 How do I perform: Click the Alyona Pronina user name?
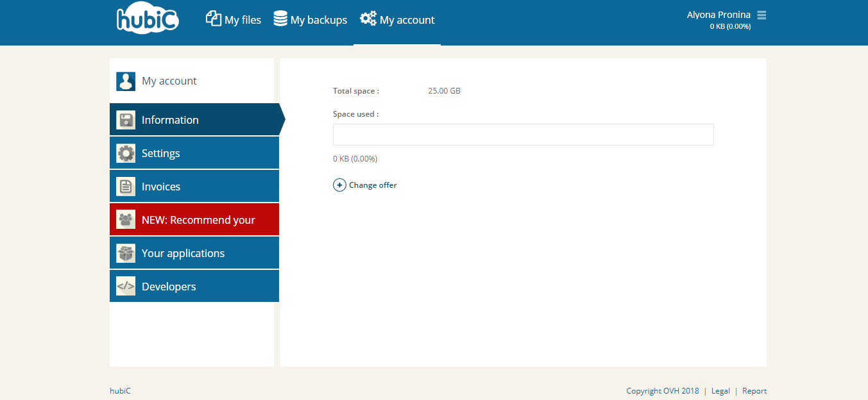pyautogui.click(x=719, y=15)
